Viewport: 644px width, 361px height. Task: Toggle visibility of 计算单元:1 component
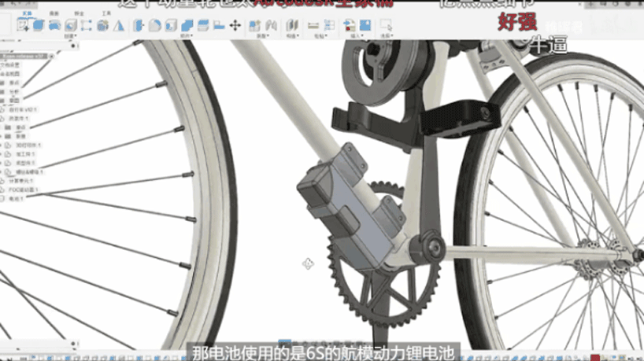pos(6,180)
